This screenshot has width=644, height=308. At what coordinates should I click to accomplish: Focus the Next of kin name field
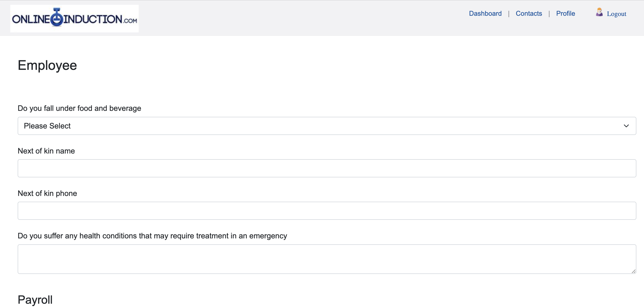click(x=327, y=168)
